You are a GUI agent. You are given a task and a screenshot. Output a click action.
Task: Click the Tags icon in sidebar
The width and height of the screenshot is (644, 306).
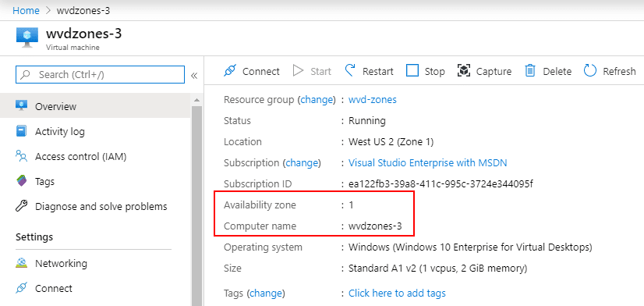click(x=21, y=181)
